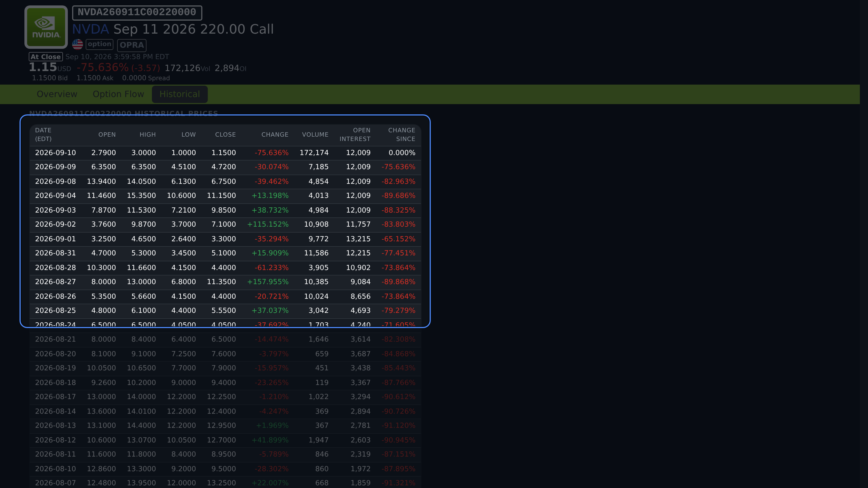Viewport: 868px width, 488px height.
Task: Click the -61.233% change value
Action: (272, 268)
